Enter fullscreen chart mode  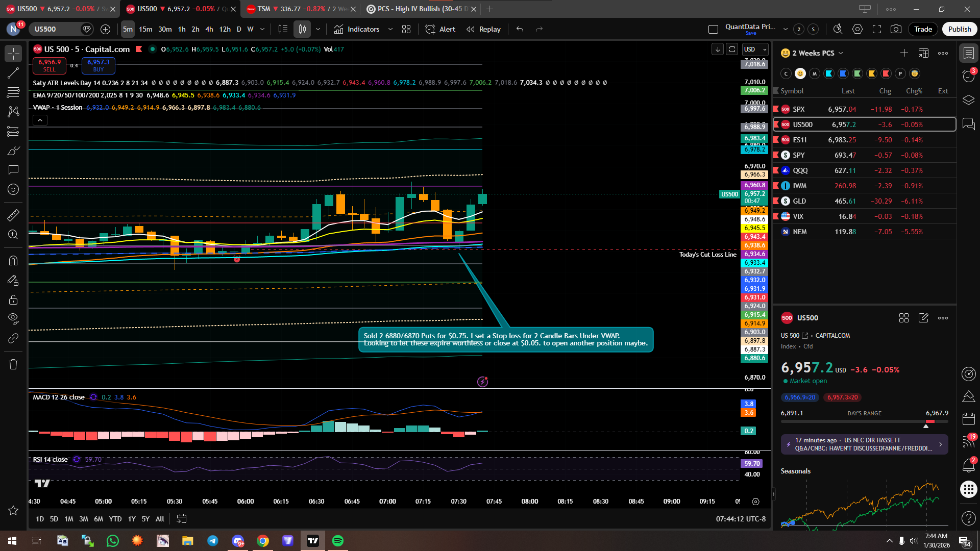click(877, 29)
